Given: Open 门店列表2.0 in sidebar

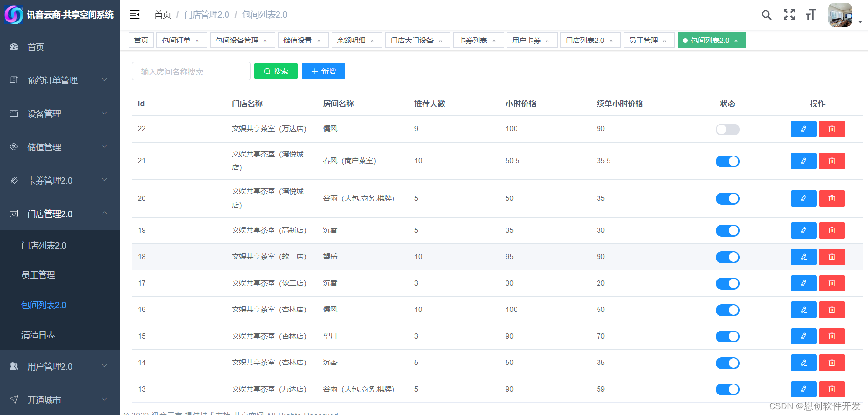Looking at the screenshot, I should 60,246.
